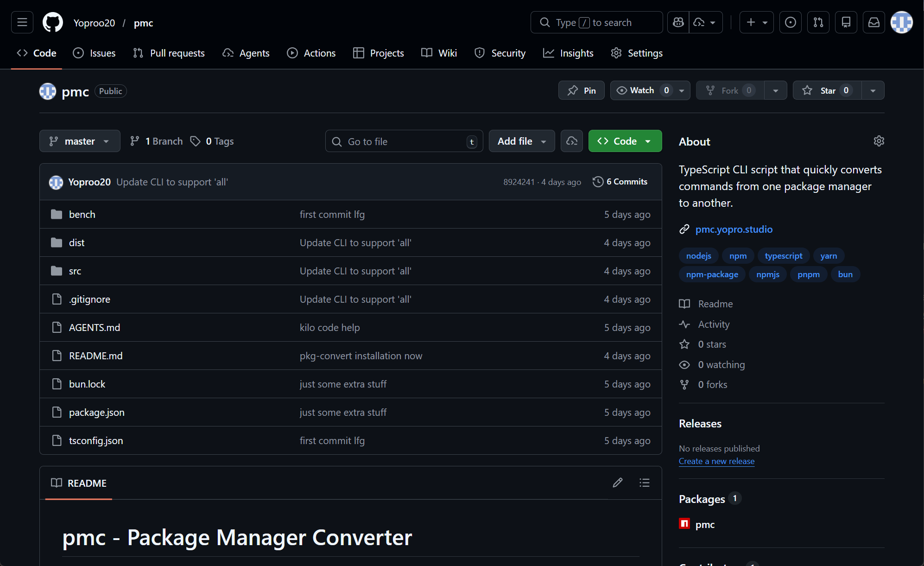Expand the master branch dropdown
Image resolution: width=924 pixels, height=566 pixels.
coord(79,141)
